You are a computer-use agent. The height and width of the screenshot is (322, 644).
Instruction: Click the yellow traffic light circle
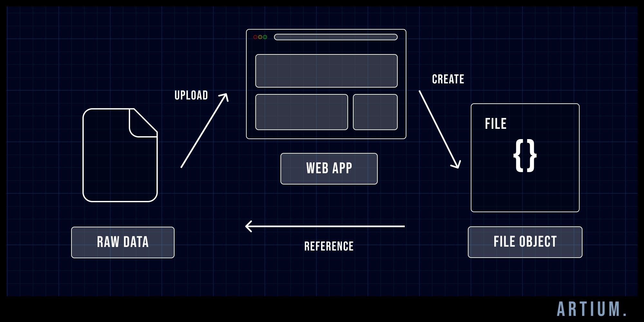pos(260,37)
